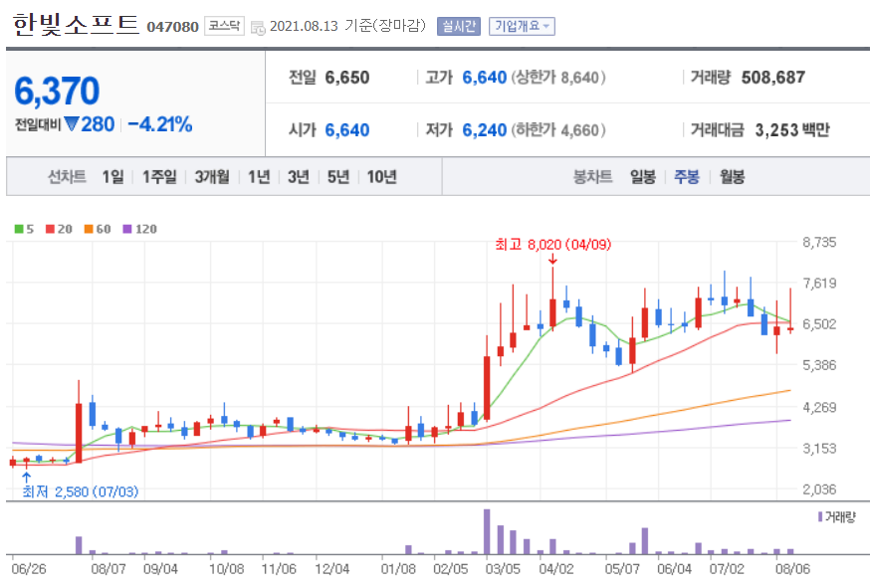The height and width of the screenshot is (588, 870).
Task: Click the 하한가 4,660 text
Action: point(558,130)
